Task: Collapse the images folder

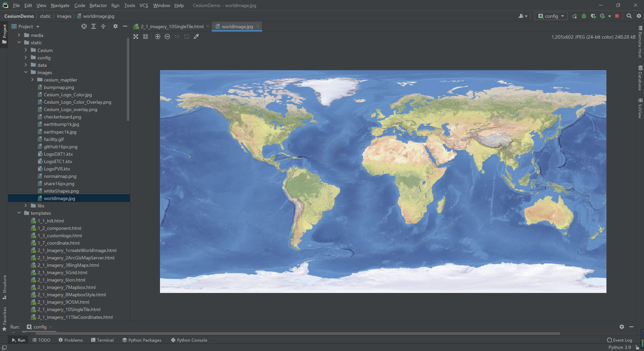Action: [26, 72]
